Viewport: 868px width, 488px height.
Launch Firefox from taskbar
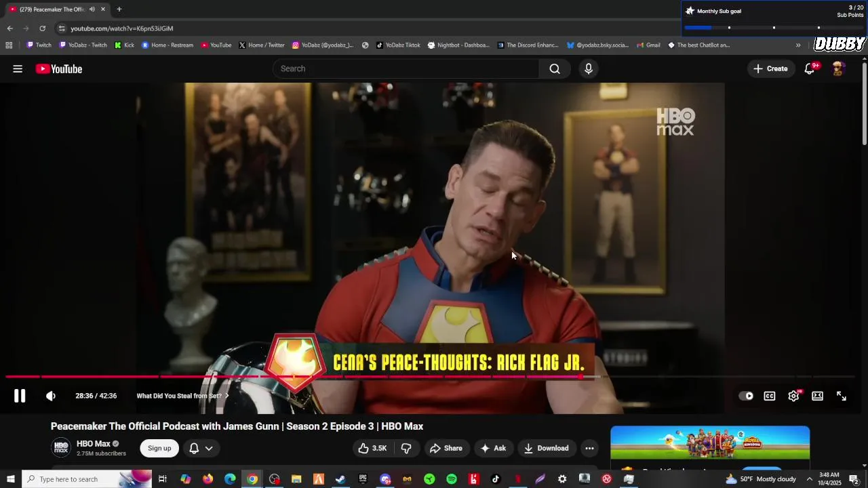tap(208, 479)
